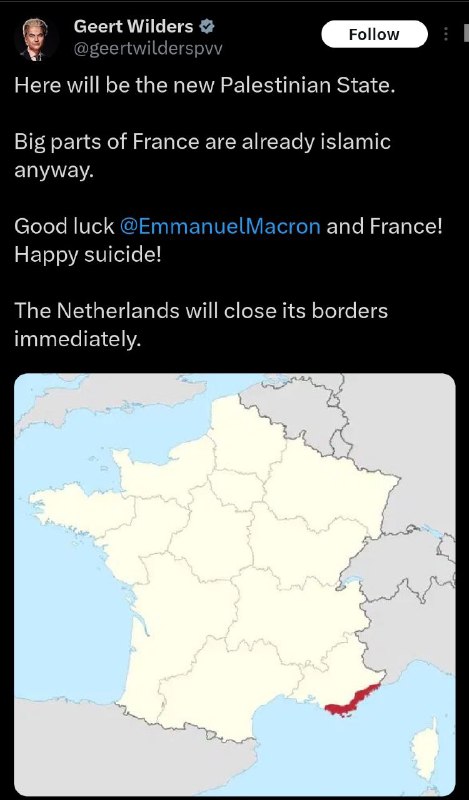Image resolution: width=469 pixels, height=800 pixels.
Task: Open the @geertwilderspvv handle
Action: (148, 49)
